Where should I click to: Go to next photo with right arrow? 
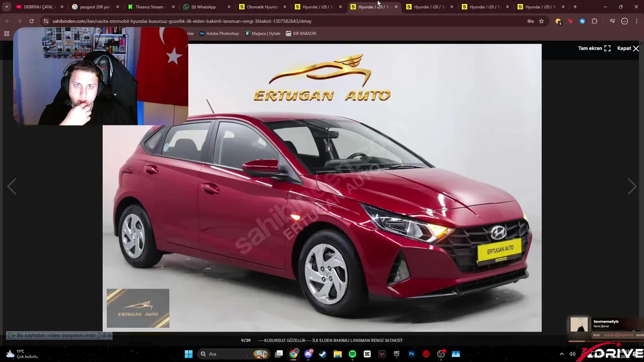[x=632, y=187]
